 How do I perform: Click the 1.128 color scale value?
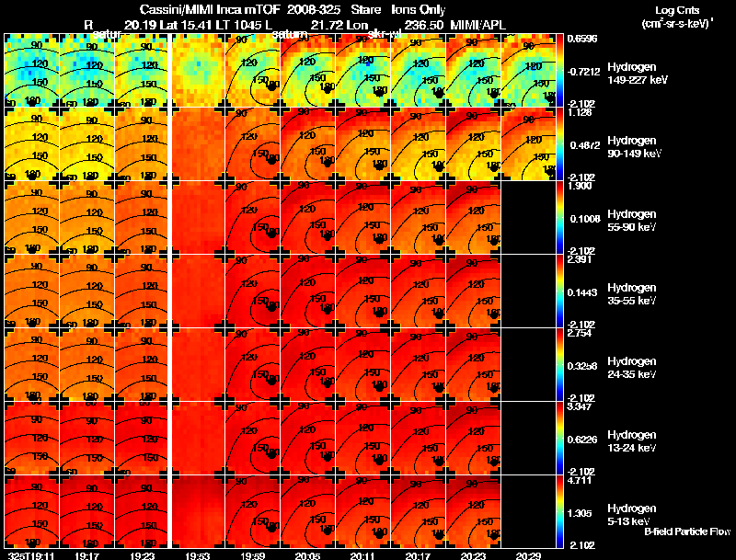[x=580, y=112]
